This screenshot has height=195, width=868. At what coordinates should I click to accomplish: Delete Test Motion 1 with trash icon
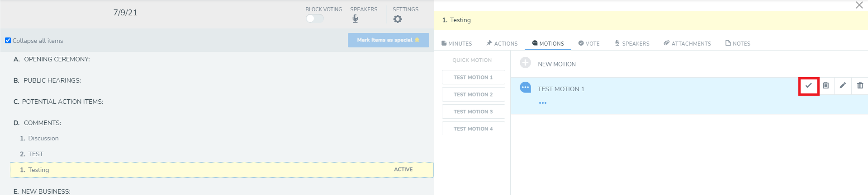(860, 85)
